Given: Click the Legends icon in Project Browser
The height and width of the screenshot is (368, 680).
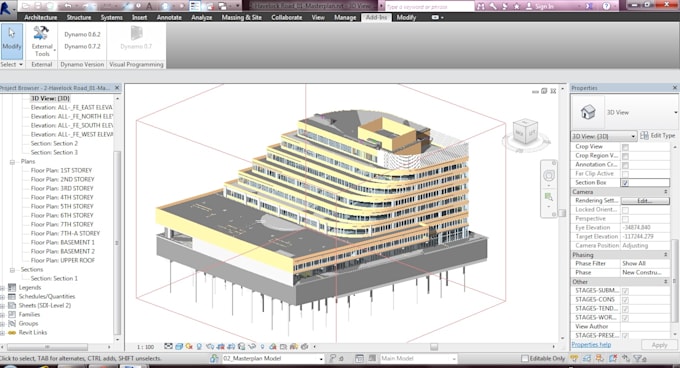Looking at the screenshot, I should click(12, 287).
